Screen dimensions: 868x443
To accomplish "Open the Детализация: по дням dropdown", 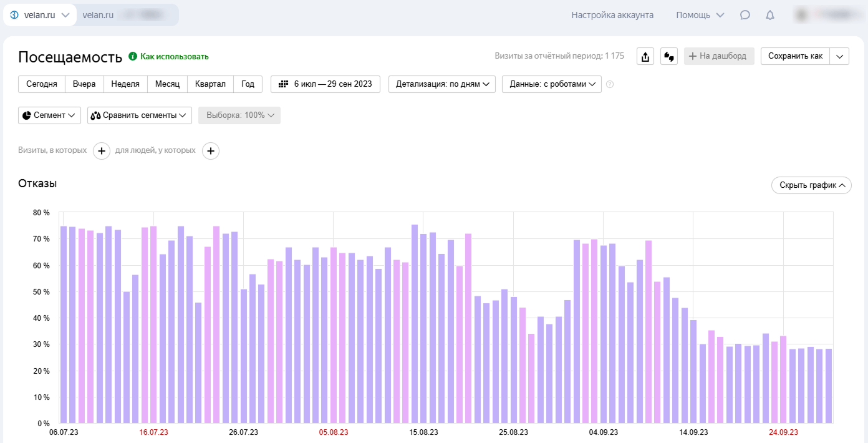I will click(442, 84).
